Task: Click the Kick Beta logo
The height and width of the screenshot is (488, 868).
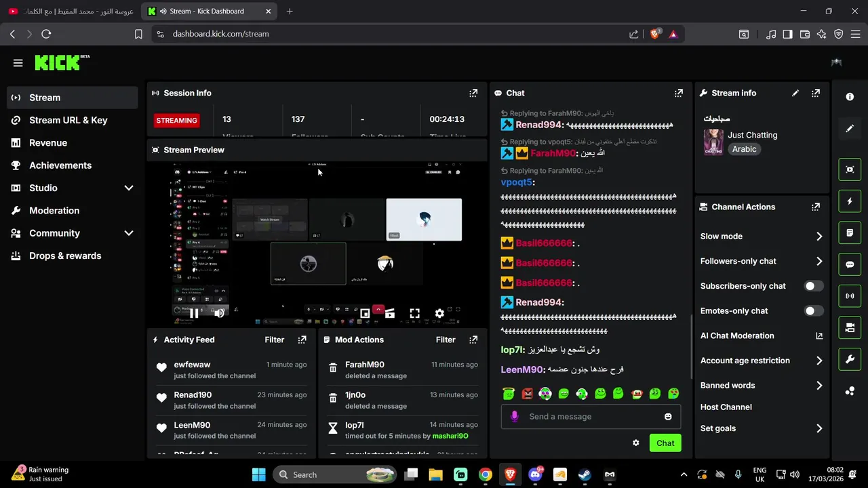Action: 62,62
